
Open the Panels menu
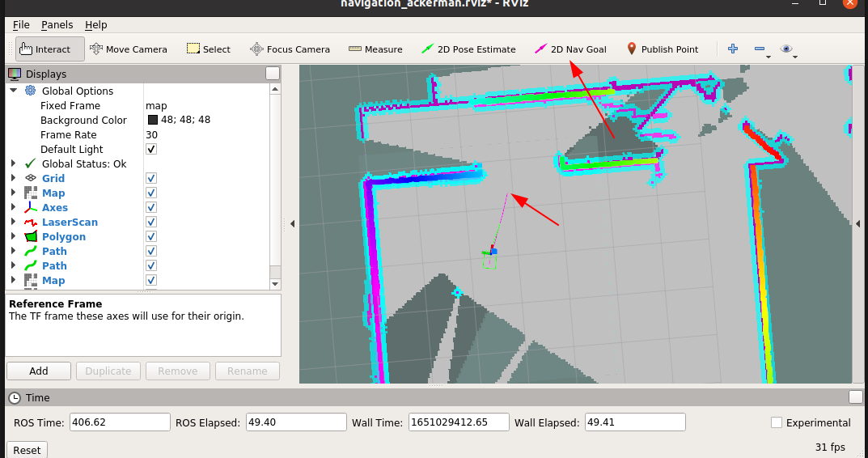pos(57,25)
